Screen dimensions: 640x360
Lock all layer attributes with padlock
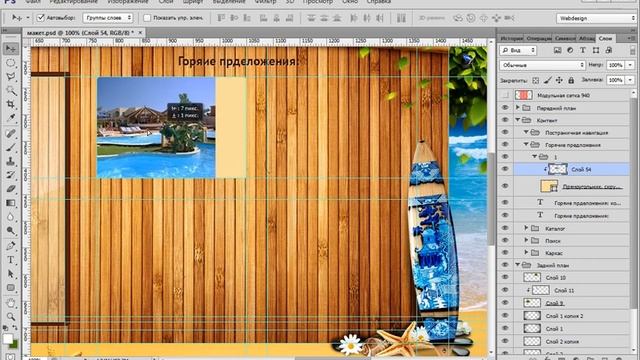[571, 80]
